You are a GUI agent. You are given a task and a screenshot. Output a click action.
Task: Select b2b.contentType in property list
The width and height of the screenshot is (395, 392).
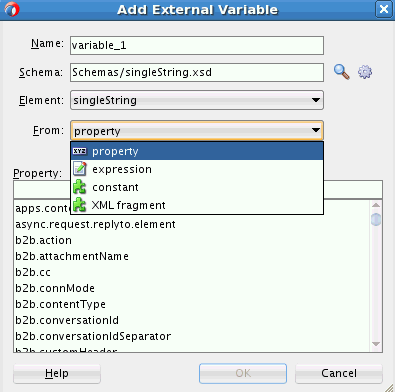click(60, 304)
